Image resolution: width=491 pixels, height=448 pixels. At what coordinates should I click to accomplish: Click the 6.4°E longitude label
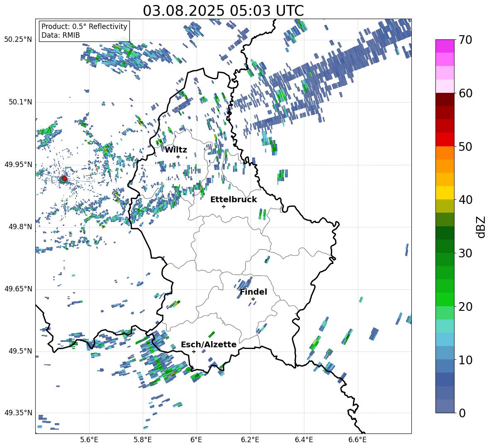click(x=304, y=440)
